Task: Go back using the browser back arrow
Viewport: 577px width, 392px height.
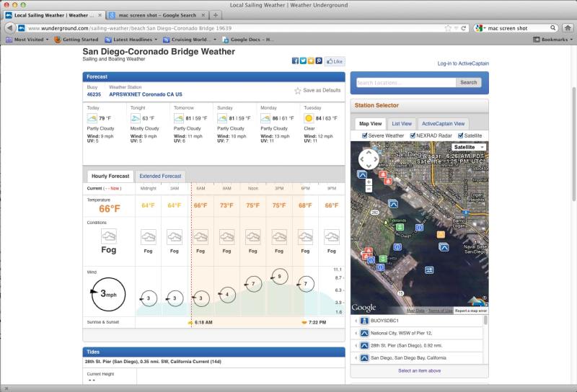Action: pyautogui.click(x=10, y=28)
